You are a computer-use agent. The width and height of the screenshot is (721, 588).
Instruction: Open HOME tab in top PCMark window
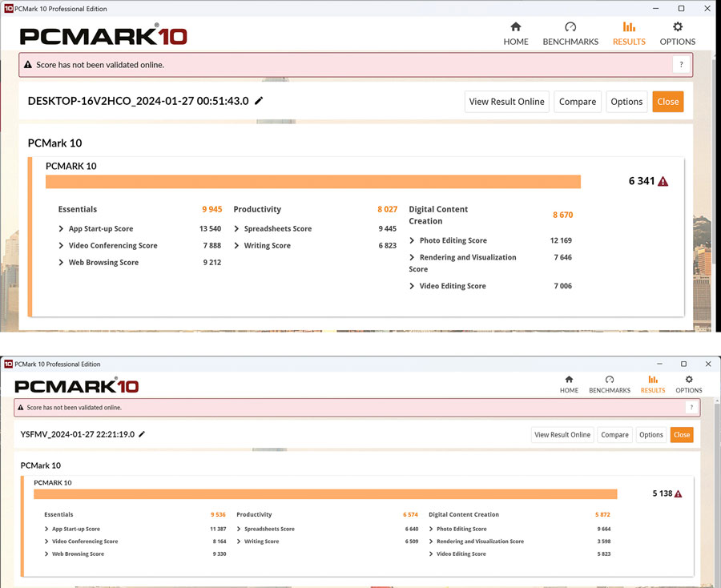click(515, 34)
